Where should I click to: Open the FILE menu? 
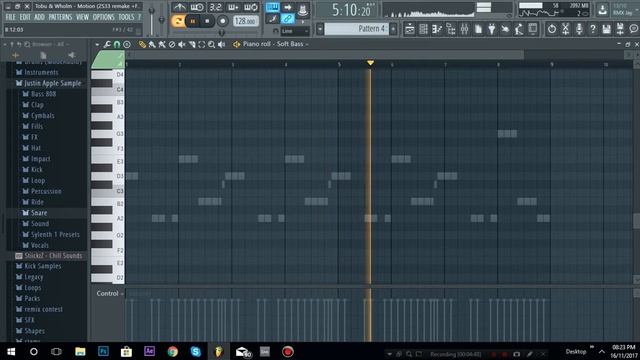point(11,17)
